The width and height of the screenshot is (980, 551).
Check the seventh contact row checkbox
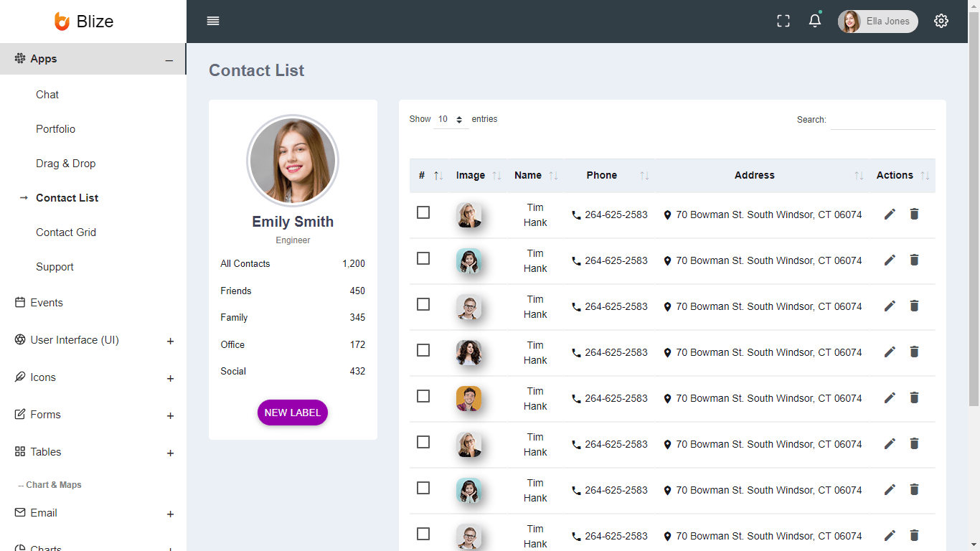click(423, 488)
